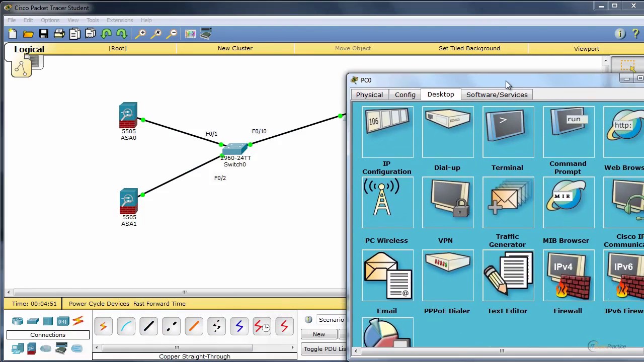The height and width of the screenshot is (362, 644).
Task: Launch Terminal on PC0 desktop
Action: tap(508, 132)
